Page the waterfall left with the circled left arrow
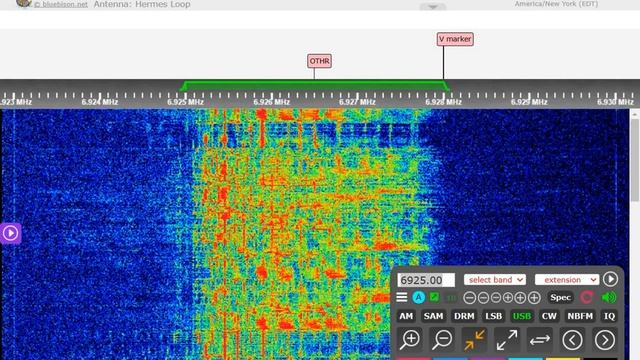 (572, 340)
